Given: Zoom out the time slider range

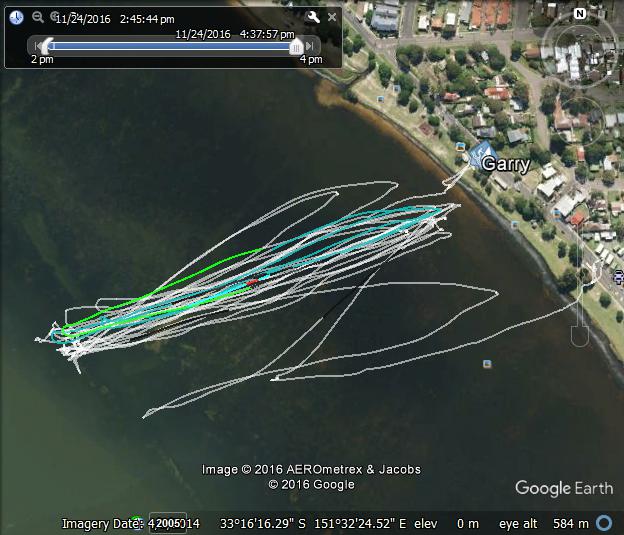Looking at the screenshot, I should [38, 17].
